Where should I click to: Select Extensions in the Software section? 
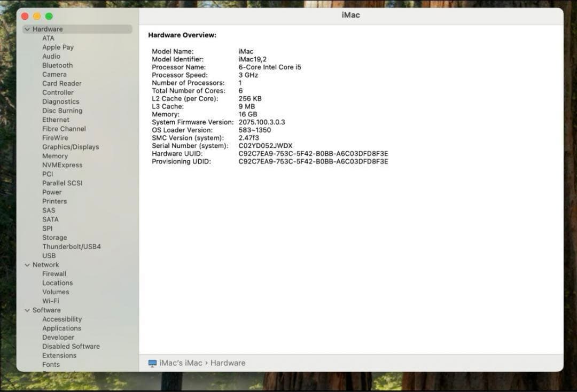(59, 355)
